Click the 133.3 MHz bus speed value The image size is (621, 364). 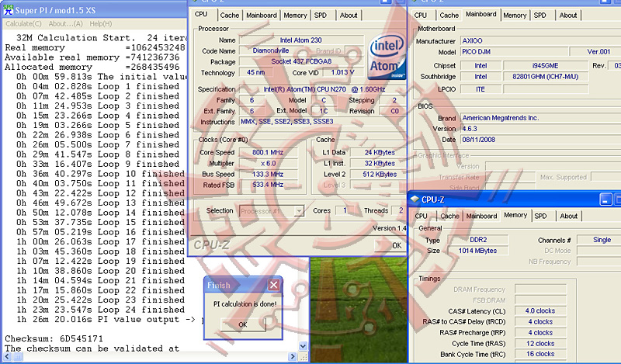pyautogui.click(x=268, y=175)
